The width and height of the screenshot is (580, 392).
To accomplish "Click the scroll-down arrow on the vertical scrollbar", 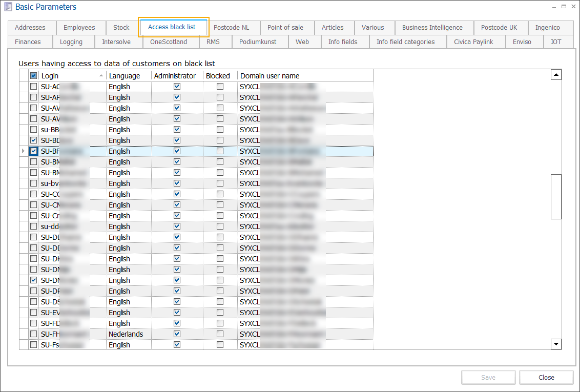I will [x=556, y=344].
